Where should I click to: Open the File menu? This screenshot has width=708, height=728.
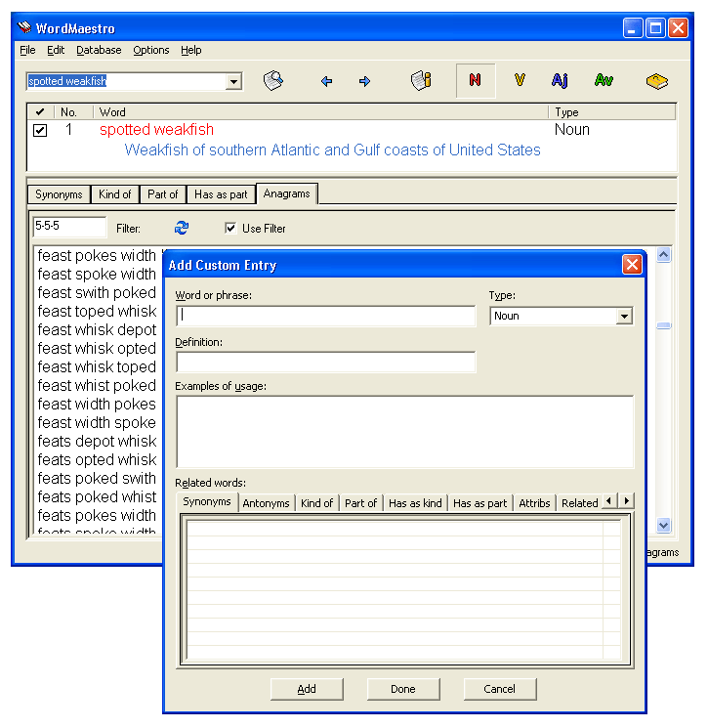(27, 50)
